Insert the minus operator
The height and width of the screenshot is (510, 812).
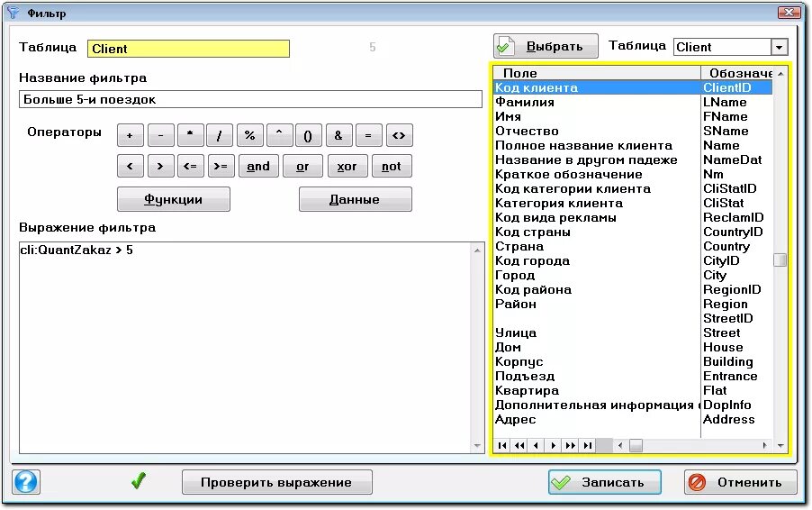(160, 136)
